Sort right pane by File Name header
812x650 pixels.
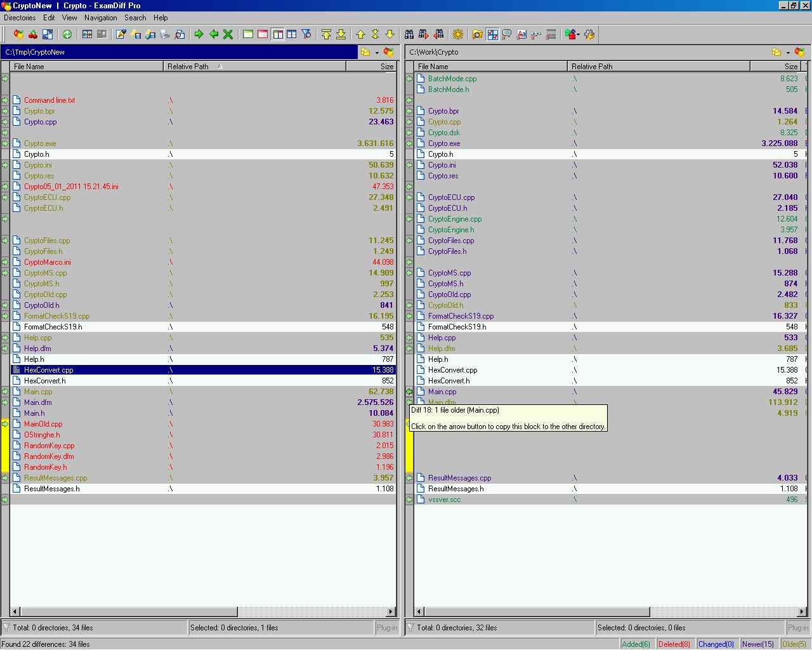coord(491,66)
